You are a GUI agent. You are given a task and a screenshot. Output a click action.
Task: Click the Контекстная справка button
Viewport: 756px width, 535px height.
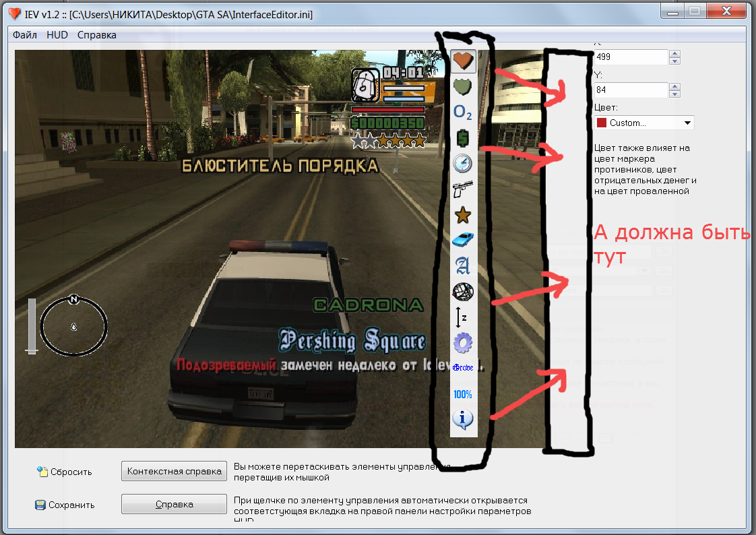(x=174, y=472)
